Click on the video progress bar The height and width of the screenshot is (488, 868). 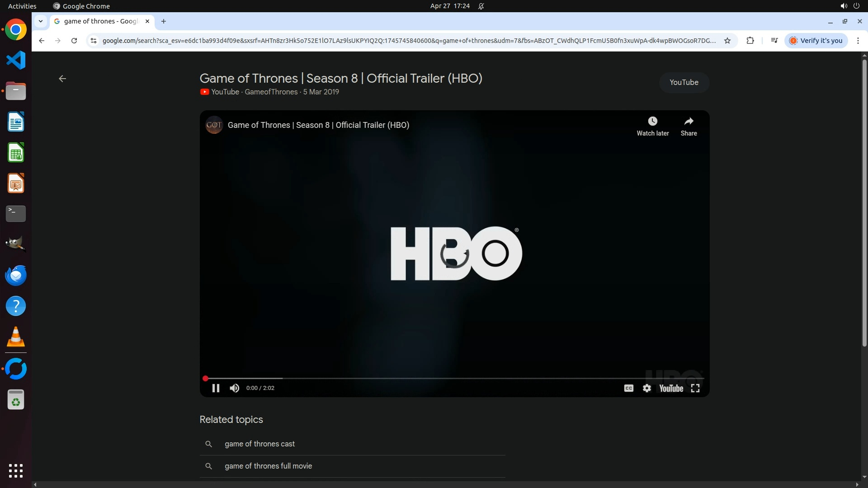[x=452, y=378]
